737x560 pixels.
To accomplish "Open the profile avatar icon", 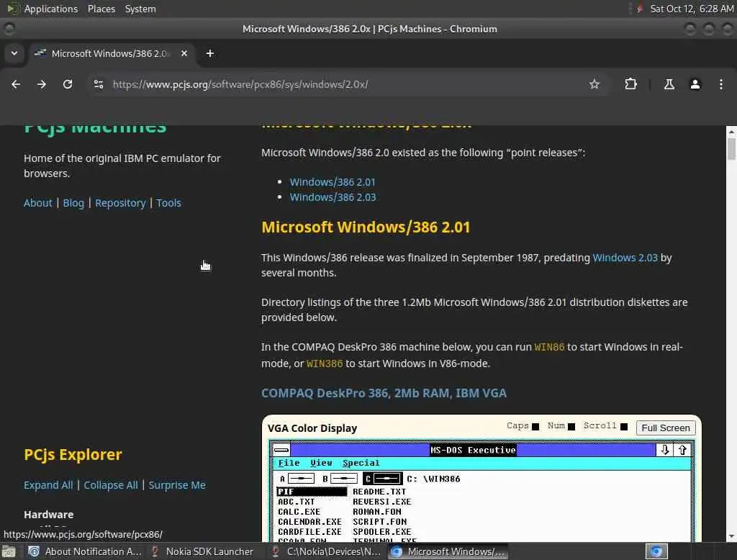I will pyautogui.click(x=695, y=84).
